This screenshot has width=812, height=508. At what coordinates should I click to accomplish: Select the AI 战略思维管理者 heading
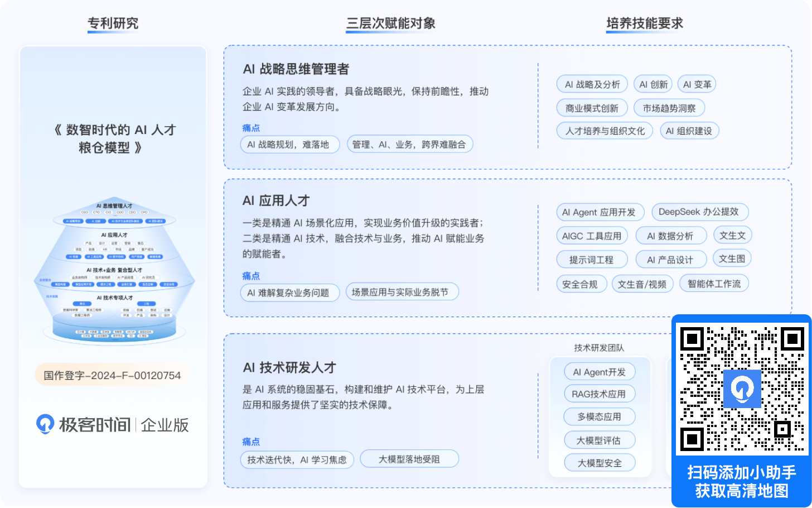pos(296,69)
